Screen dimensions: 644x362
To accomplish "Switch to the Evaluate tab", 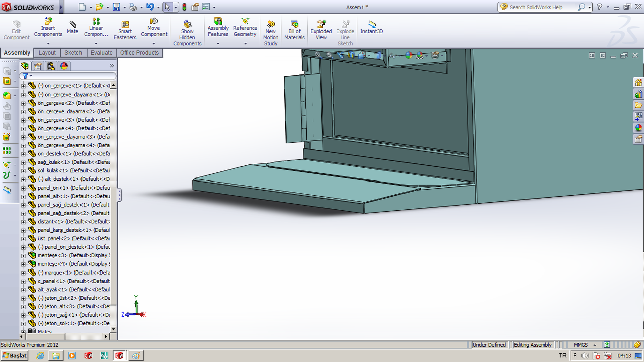I will (101, 53).
